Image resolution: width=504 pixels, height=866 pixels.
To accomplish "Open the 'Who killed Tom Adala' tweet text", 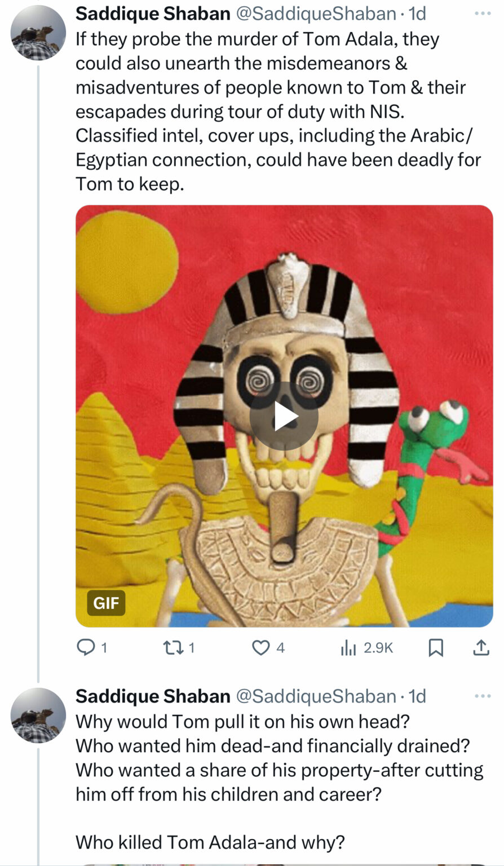I will pos(210,842).
